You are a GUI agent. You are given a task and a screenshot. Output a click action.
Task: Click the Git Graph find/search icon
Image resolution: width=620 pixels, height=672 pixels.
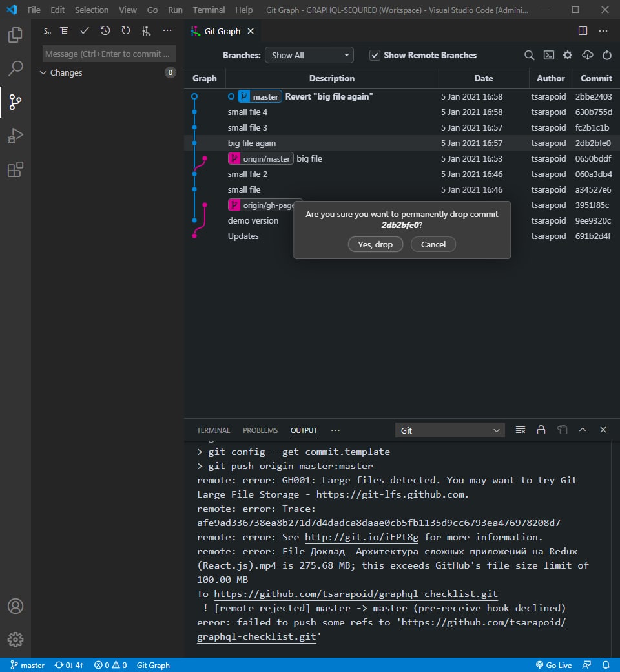529,56
